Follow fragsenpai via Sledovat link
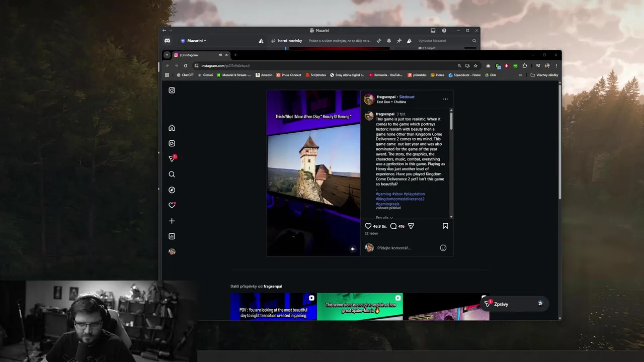644x362 pixels. (x=407, y=97)
